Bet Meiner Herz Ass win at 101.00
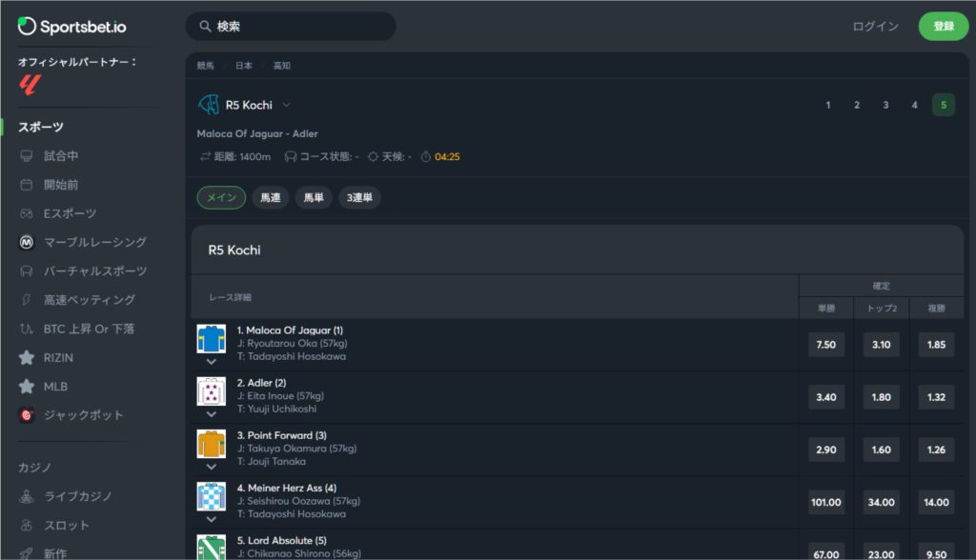This screenshot has width=976, height=560. (x=826, y=502)
